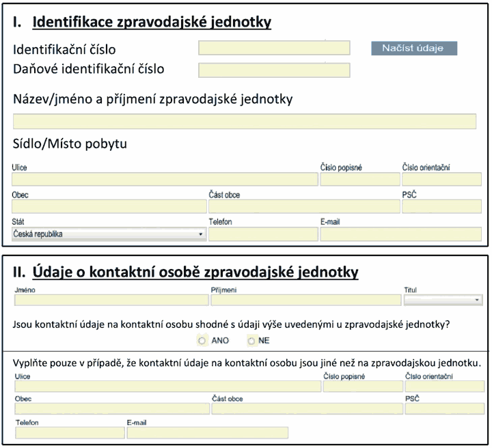Focus the Část obce field in section I
Viewport: 492px width, 448px height.
pos(304,207)
